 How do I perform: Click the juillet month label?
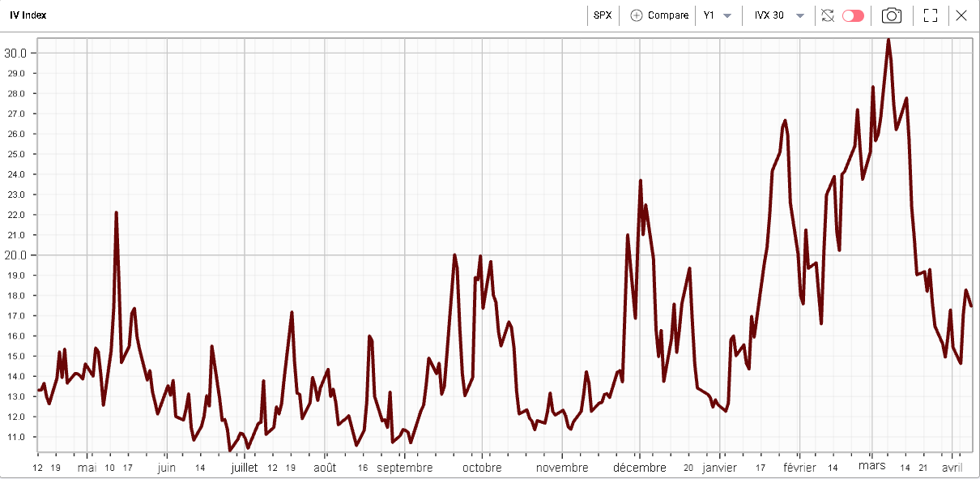[x=244, y=468]
